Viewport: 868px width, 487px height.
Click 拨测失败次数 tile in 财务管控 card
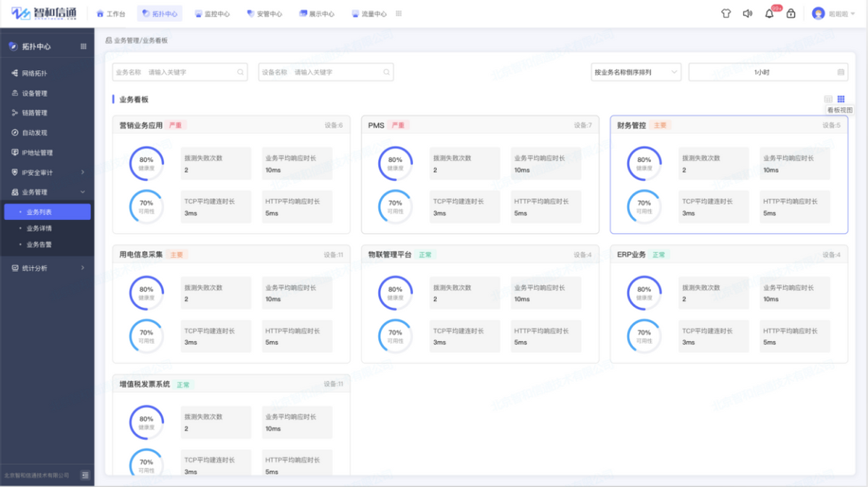coord(712,164)
